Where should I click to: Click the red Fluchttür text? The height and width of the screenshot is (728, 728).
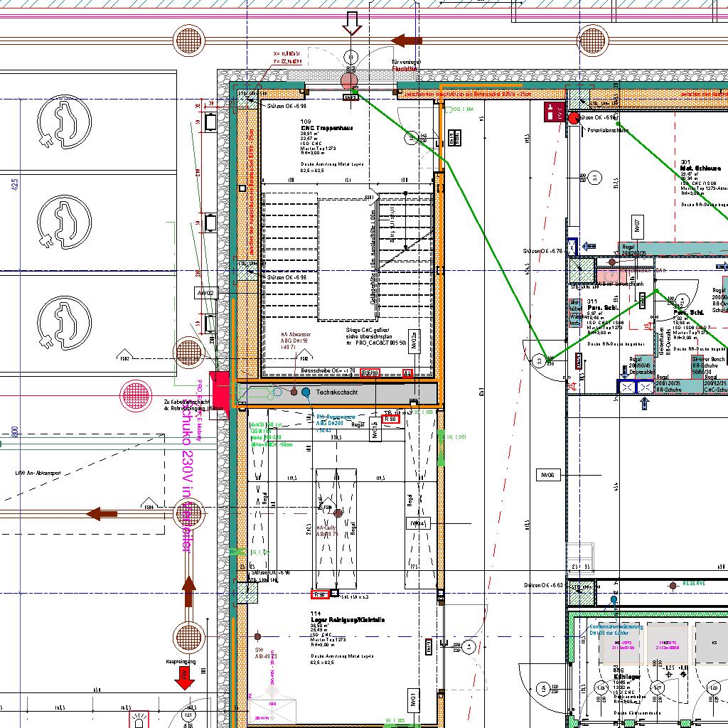coord(405,69)
